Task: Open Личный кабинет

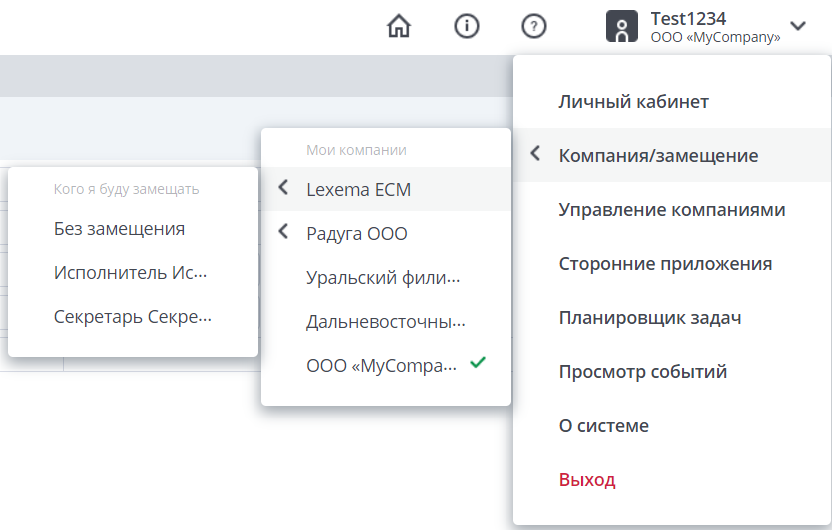Action: pos(633,102)
